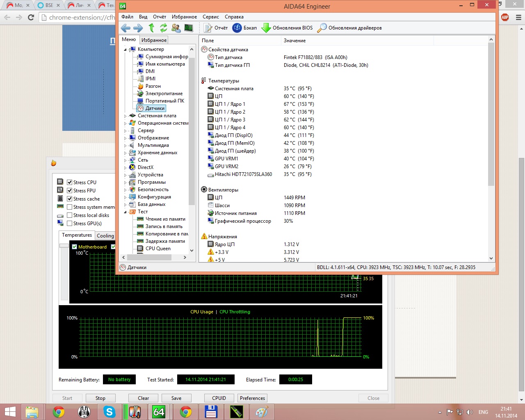The height and width of the screenshot is (420, 525).
Task: Expand the Сервер tree node
Action: click(x=126, y=131)
